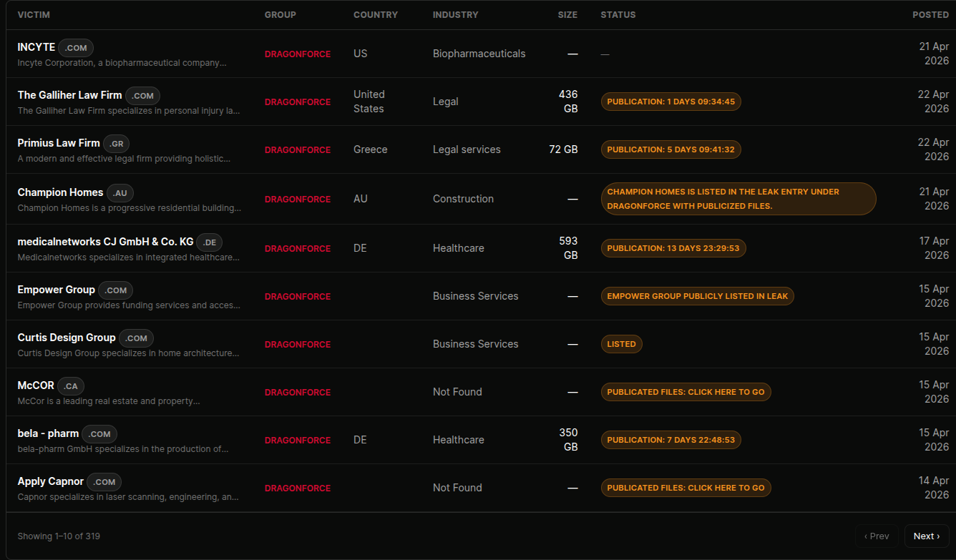Click the Capnor laser scanning description text
This screenshot has height=560, width=956.
128,497
